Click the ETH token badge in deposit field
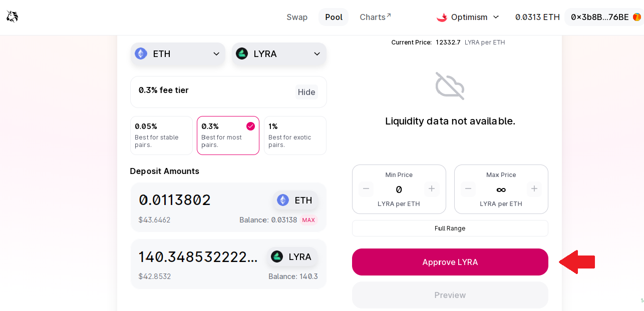644x311 pixels. [295, 200]
